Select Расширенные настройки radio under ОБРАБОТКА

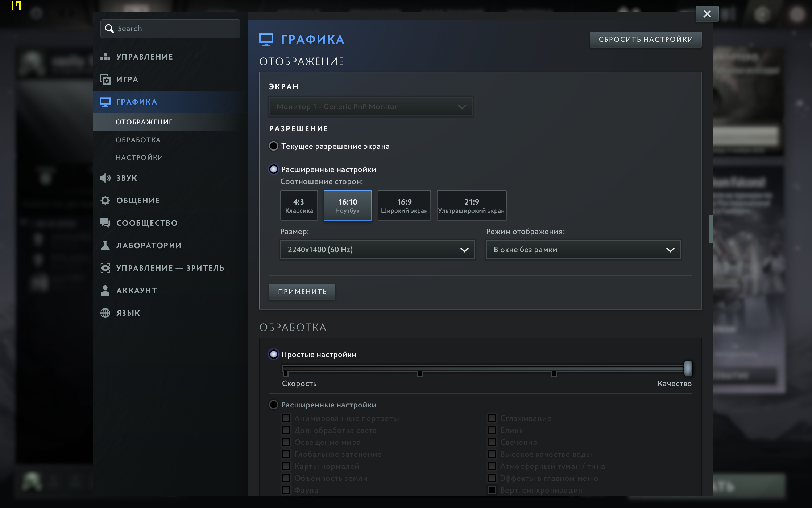[274, 405]
